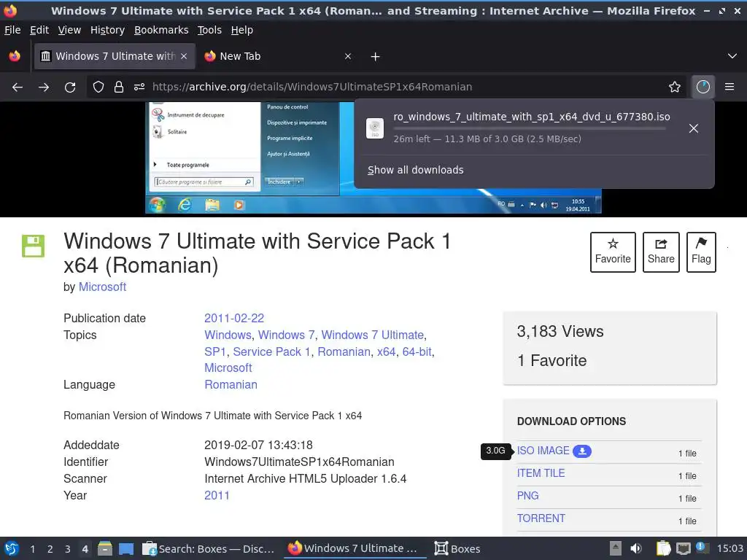
Task: Open a new tab with plus button
Action: (376, 57)
